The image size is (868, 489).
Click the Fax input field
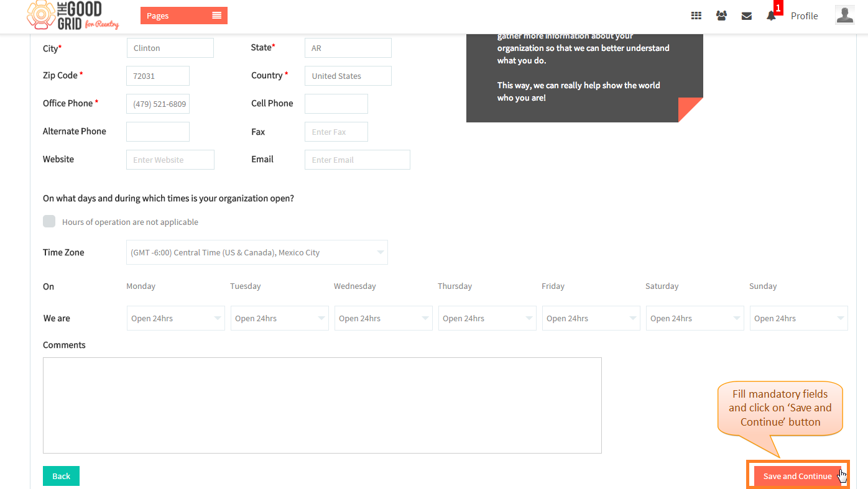(336, 132)
